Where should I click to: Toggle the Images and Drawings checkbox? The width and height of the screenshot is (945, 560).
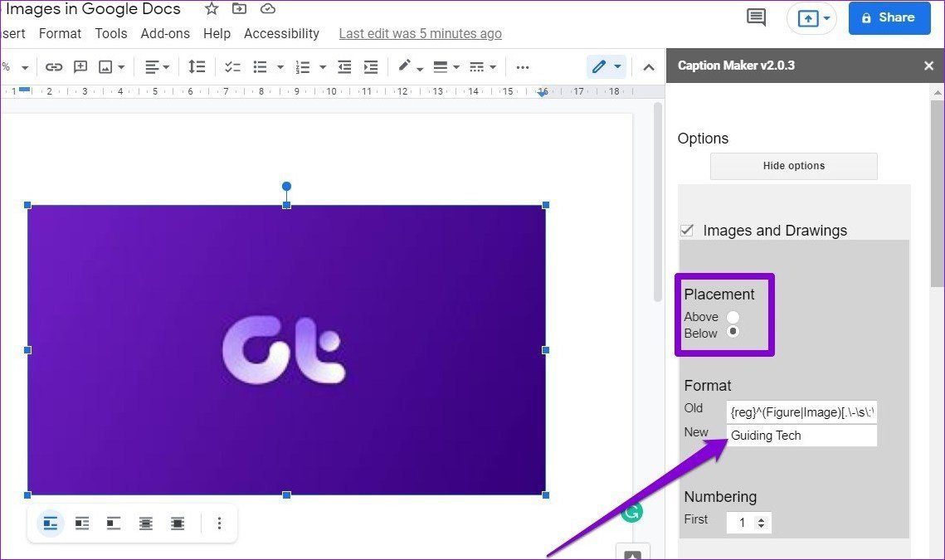686,231
